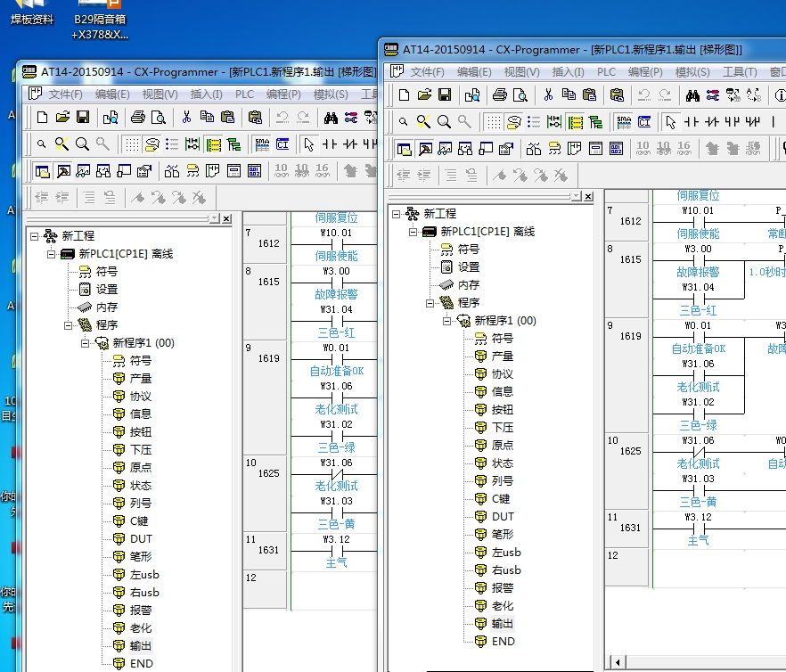Open file via folder icon in right window
The image size is (786, 672).
[424, 94]
